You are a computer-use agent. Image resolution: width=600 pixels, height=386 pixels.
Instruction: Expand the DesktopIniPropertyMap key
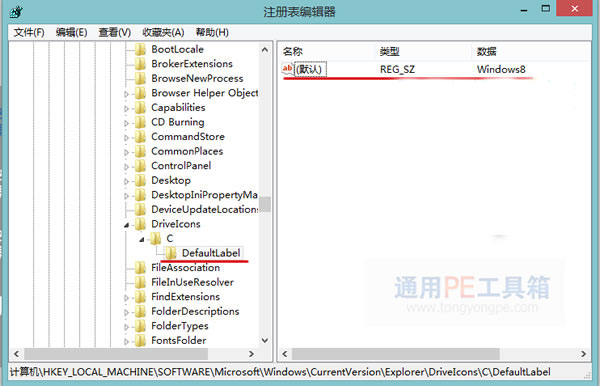click(x=126, y=195)
